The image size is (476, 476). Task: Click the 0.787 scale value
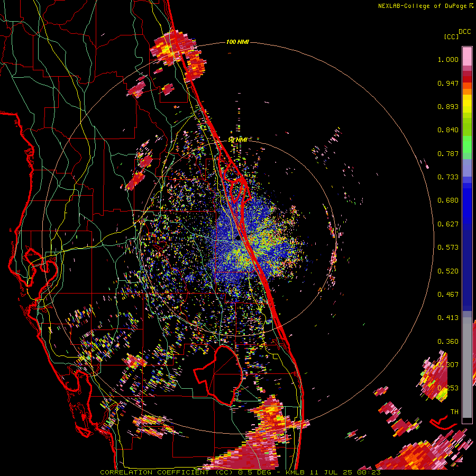[448, 153]
